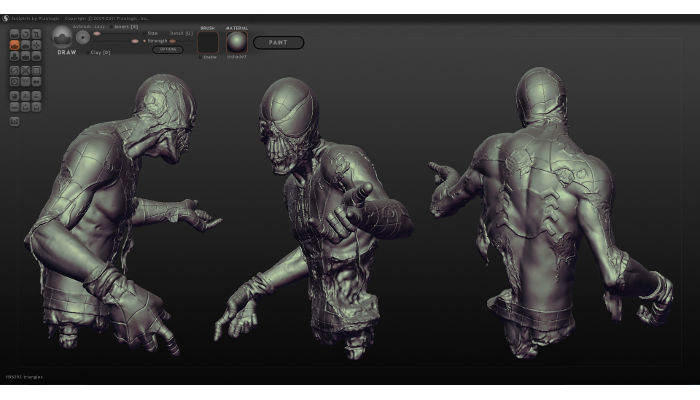The height and width of the screenshot is (400, 700).
Task: Toggle the Symmetry icon
Action: 37,82
